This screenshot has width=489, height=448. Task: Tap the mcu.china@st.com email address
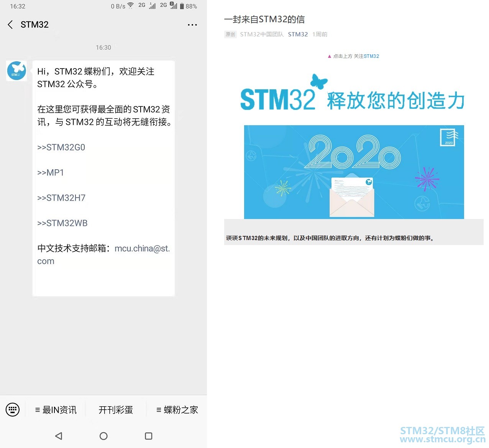point(103,255)
